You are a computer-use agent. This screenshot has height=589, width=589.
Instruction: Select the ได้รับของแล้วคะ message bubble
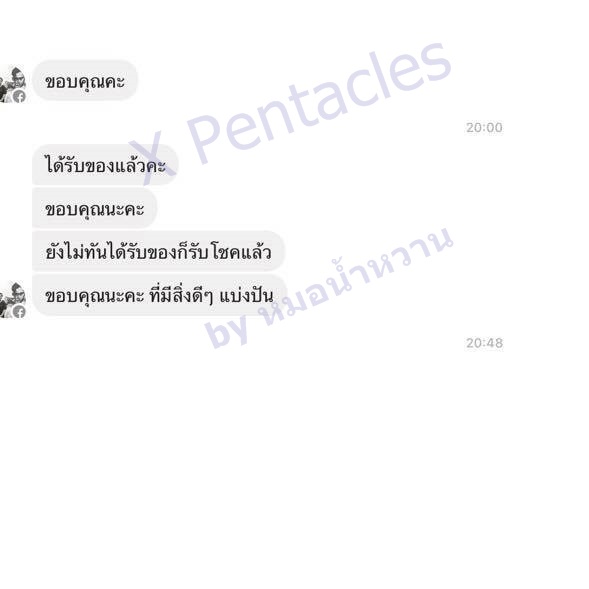point(105,165)
